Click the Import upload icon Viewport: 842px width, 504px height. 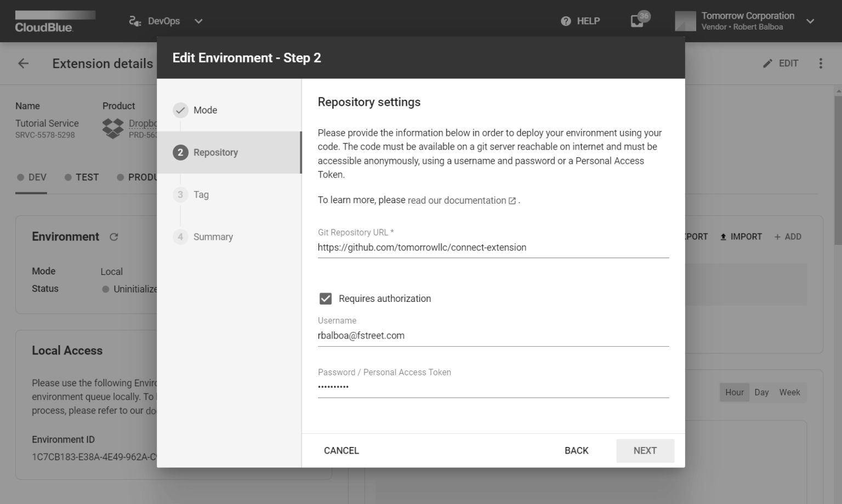(723, 237)
